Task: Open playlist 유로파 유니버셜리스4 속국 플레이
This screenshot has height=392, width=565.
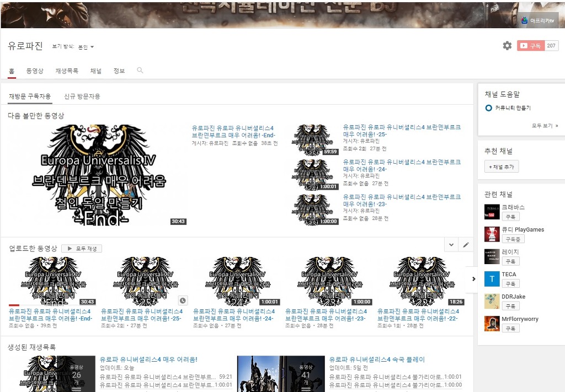Action: coord(377,359)
